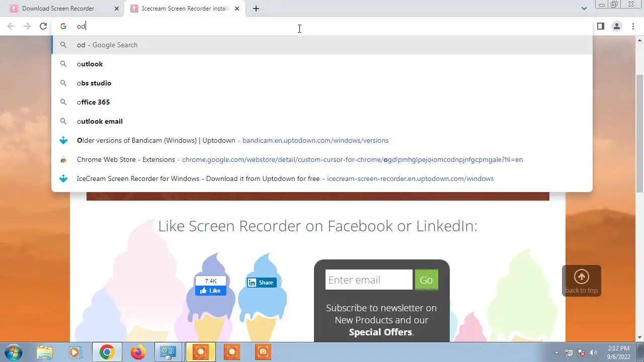Open new tab with plus button
644x362 pixels.
256,9
